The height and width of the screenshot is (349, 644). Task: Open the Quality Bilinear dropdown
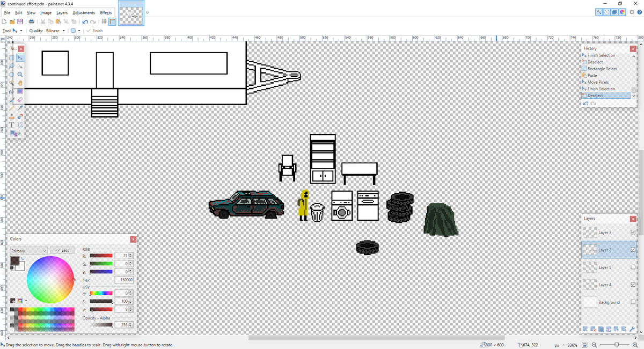(55, 31)
